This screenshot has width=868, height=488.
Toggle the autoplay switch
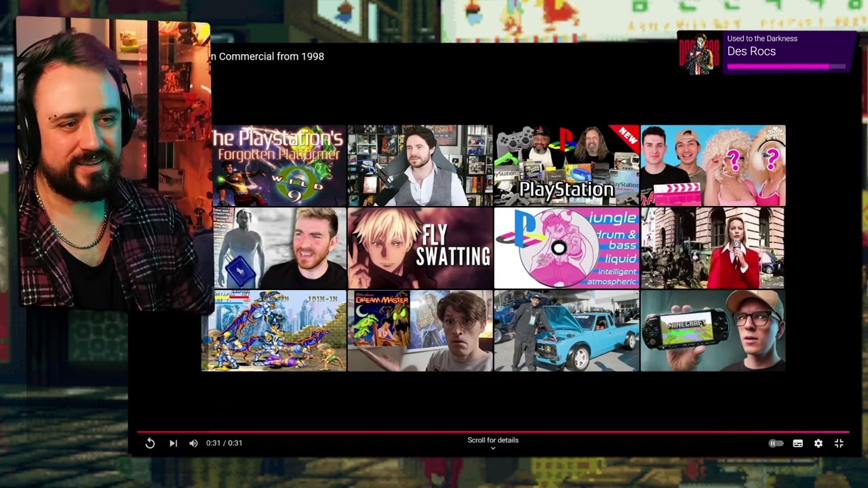[x=776, y=443]
